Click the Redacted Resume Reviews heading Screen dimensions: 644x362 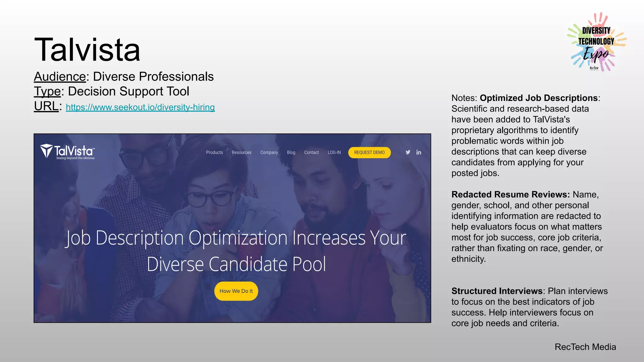point(511,195)
